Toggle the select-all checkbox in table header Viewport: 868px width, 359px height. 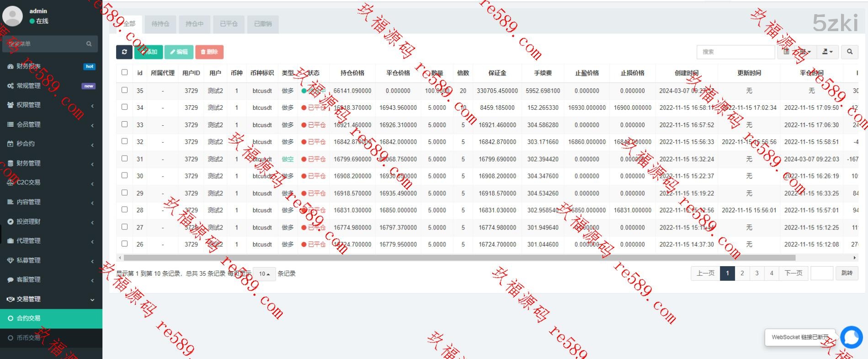point(124,72)
